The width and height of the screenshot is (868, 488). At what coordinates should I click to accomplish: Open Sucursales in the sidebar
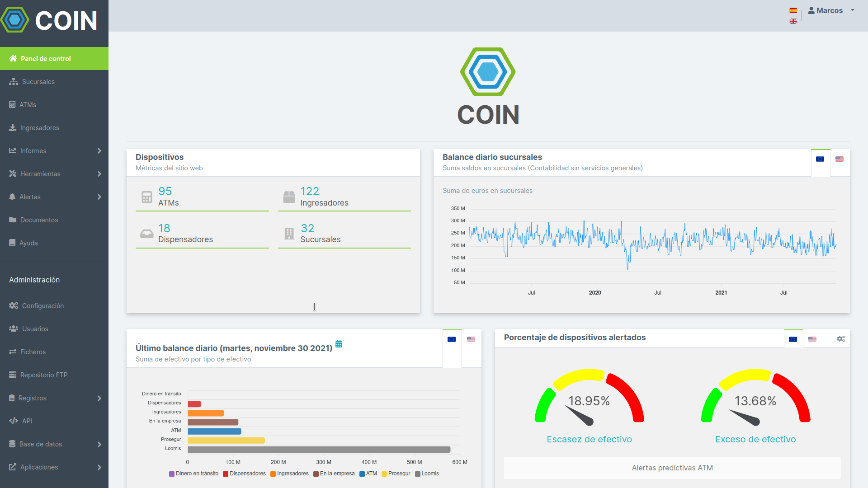pyautogui.click(x=54, y=82)
